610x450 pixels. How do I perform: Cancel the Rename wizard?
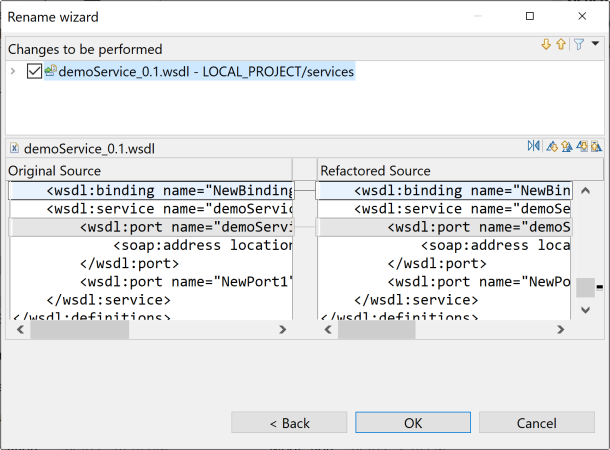click(x=536, y=423)
